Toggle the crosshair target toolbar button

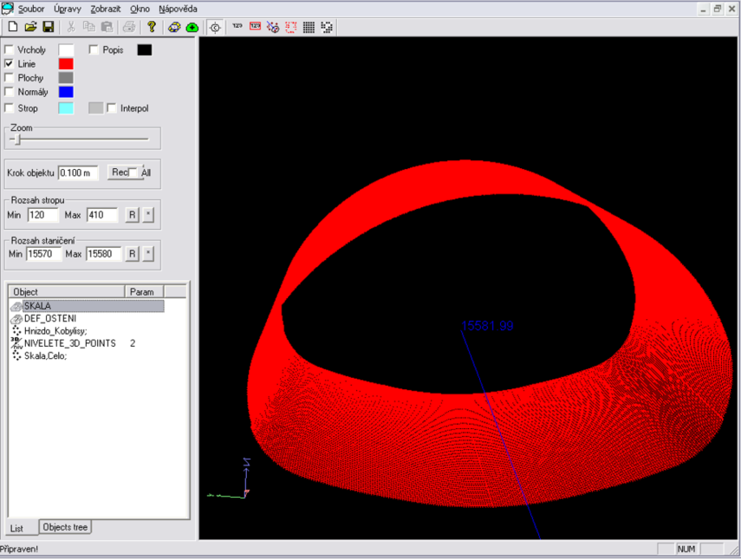click(x=215, y=27)
